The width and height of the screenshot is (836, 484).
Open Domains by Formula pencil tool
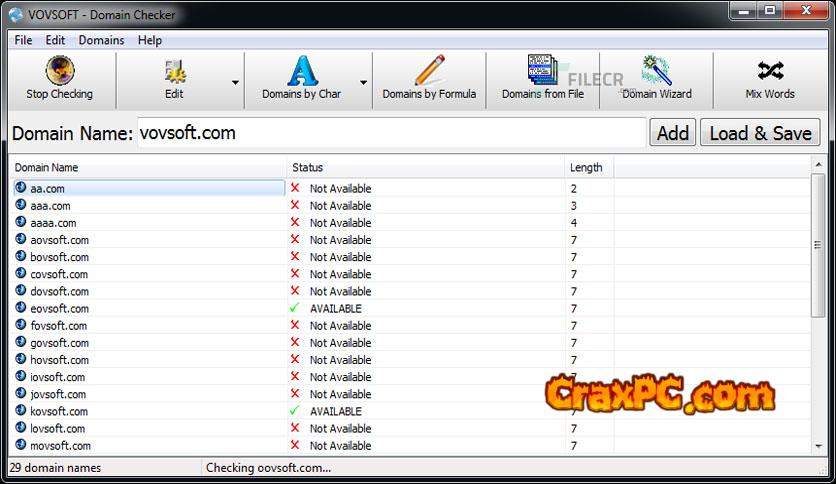pos(429,71)
